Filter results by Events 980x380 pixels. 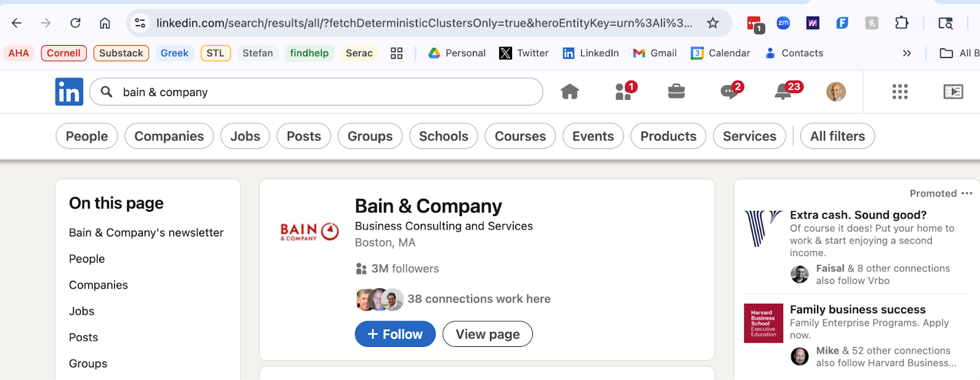tap(593, 136)
